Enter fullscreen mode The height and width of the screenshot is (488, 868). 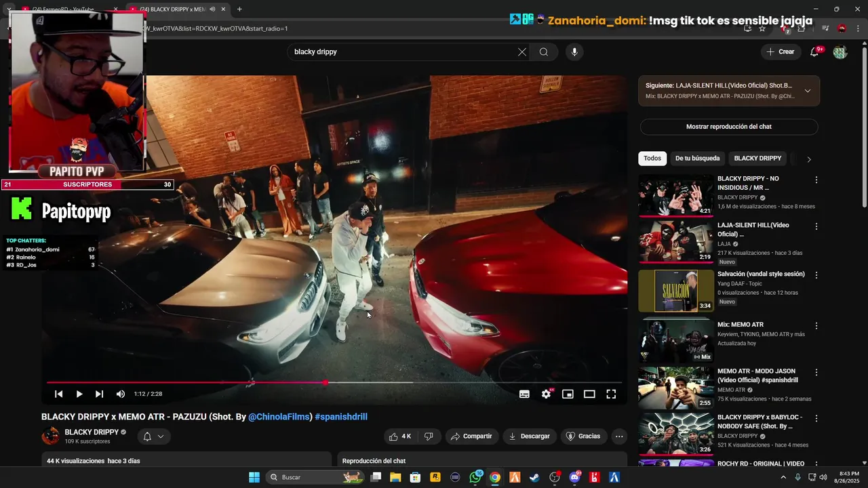tap(611, 394)
